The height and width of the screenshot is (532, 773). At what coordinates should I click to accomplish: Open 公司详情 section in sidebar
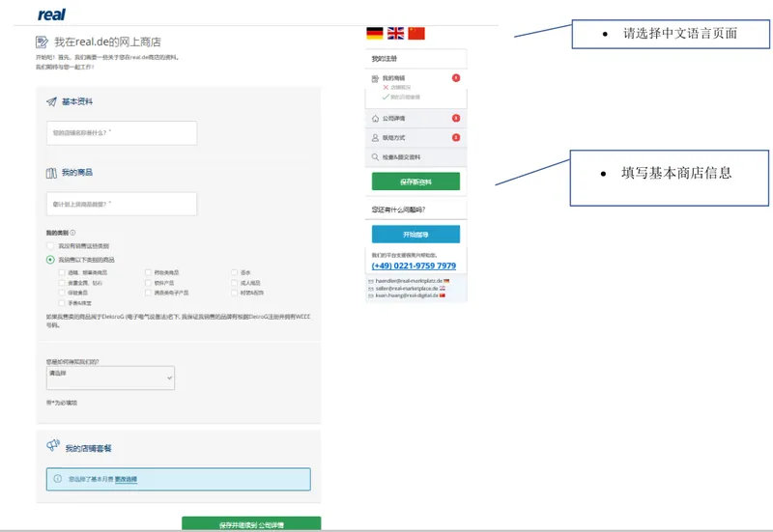pyautogui.click(x=416, y=118)
